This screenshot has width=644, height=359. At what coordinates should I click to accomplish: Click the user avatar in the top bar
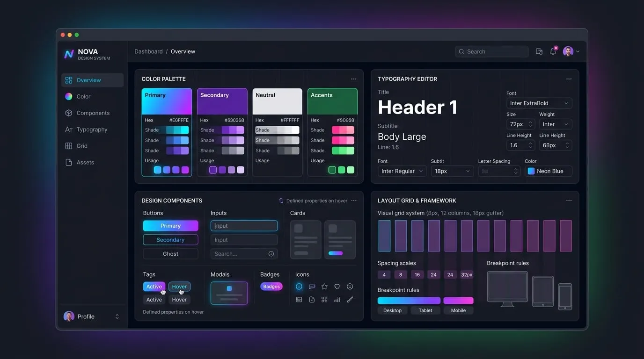[568, 51]
